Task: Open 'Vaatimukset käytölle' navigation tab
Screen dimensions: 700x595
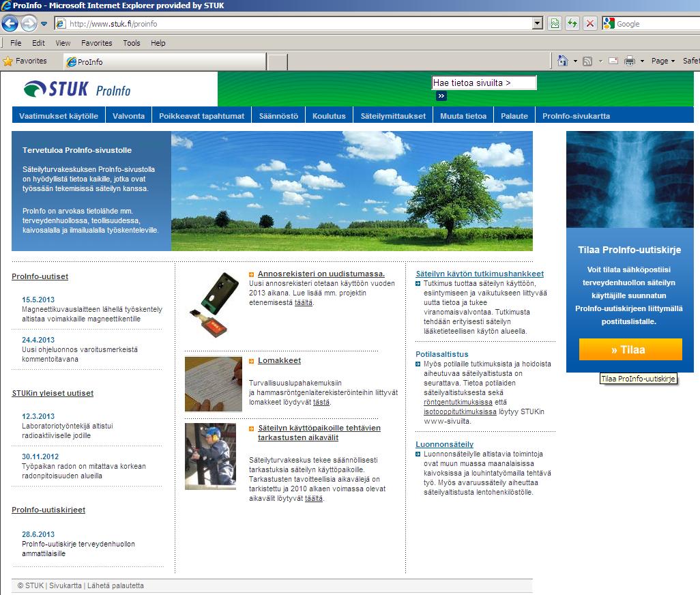Action: [59, 116]
